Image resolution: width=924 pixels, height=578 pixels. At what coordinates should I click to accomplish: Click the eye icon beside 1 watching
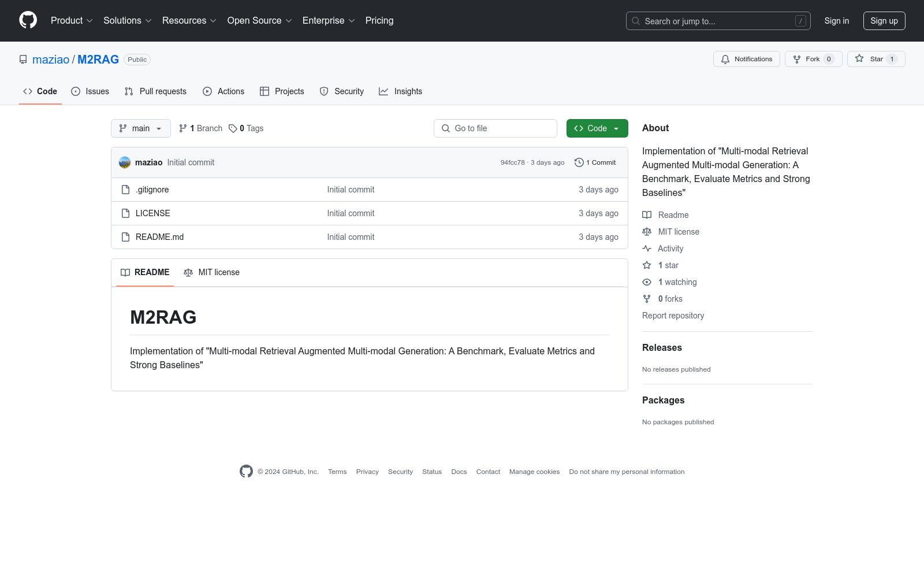647,282
